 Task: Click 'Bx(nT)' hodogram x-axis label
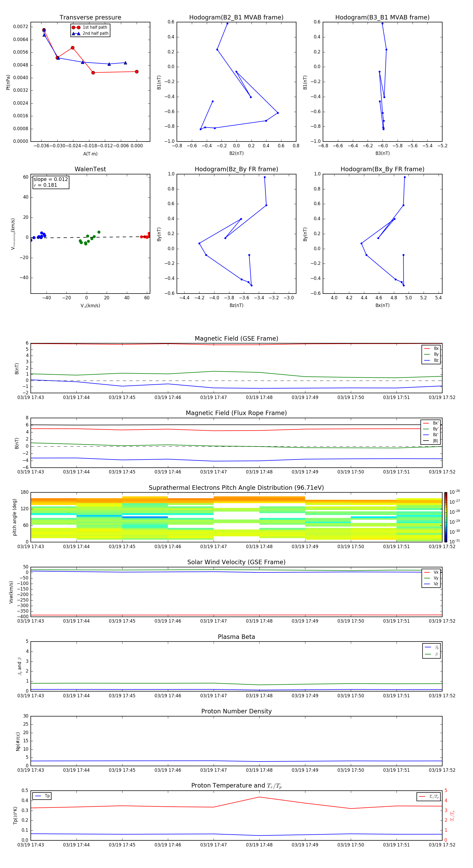(382, 305)
